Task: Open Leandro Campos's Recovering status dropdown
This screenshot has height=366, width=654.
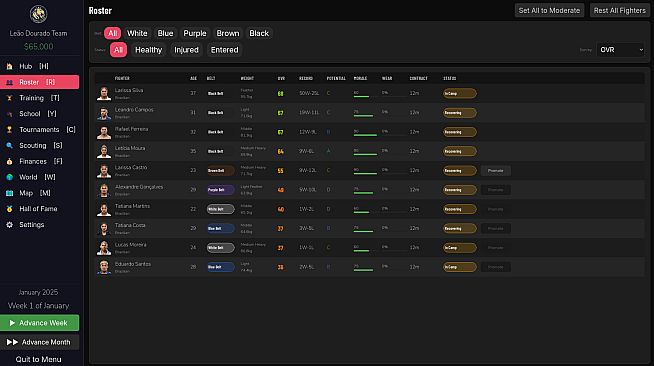Action: 460,113
